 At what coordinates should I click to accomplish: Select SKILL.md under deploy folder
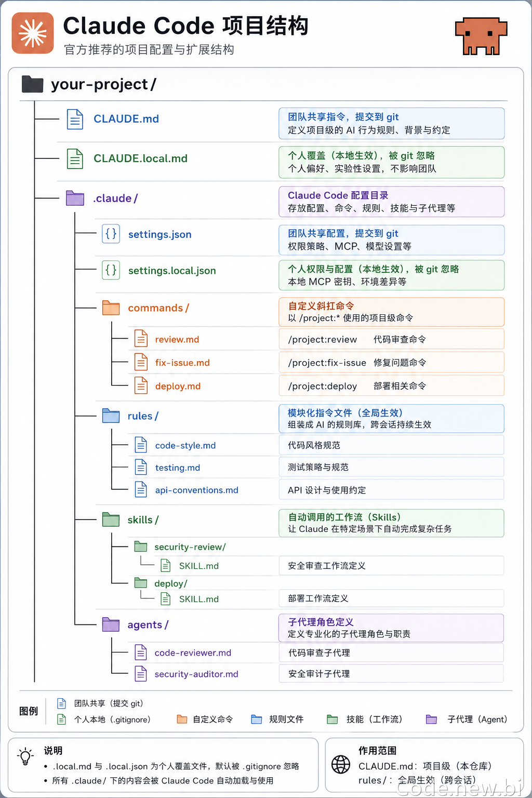[x=199, y=599]
